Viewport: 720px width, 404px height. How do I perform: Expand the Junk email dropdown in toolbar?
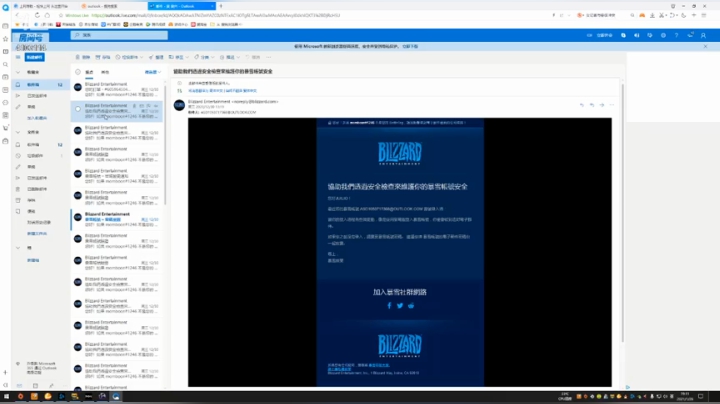pos(141,57)
